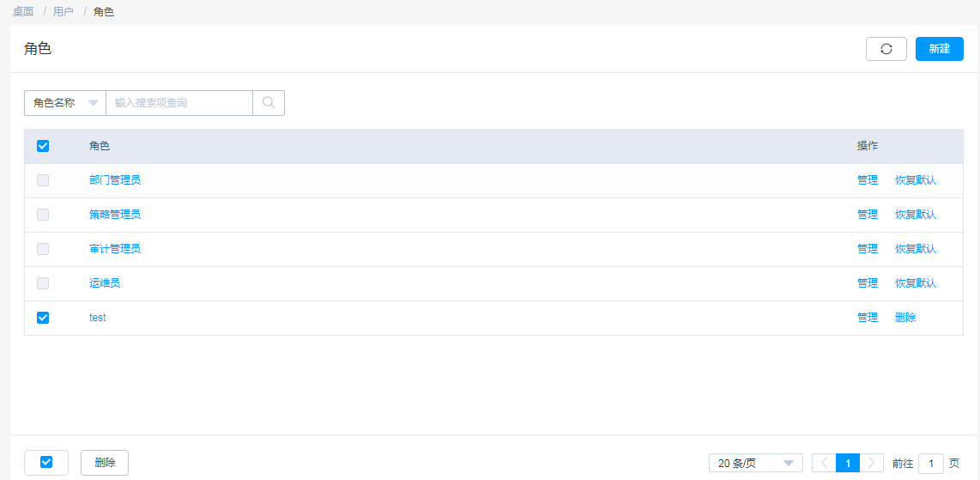
Task: Open the 部门管理员 role link
Action: point(115,180)
